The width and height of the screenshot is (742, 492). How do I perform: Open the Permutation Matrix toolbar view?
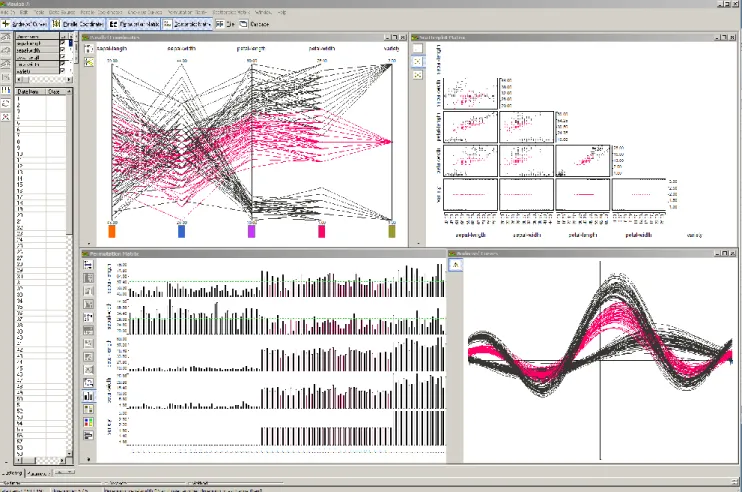pyautogui.click(x=134, y=24)
